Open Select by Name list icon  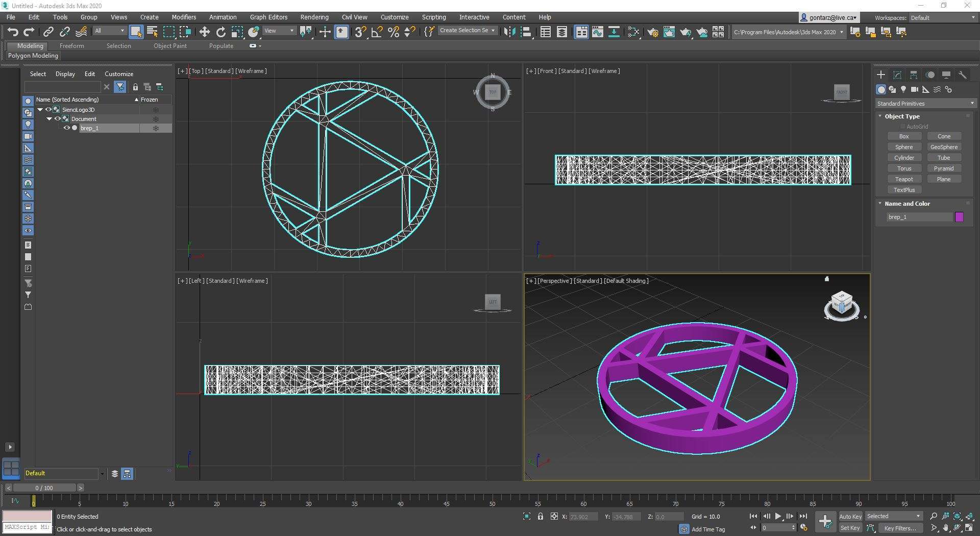(x=152, y=32)
